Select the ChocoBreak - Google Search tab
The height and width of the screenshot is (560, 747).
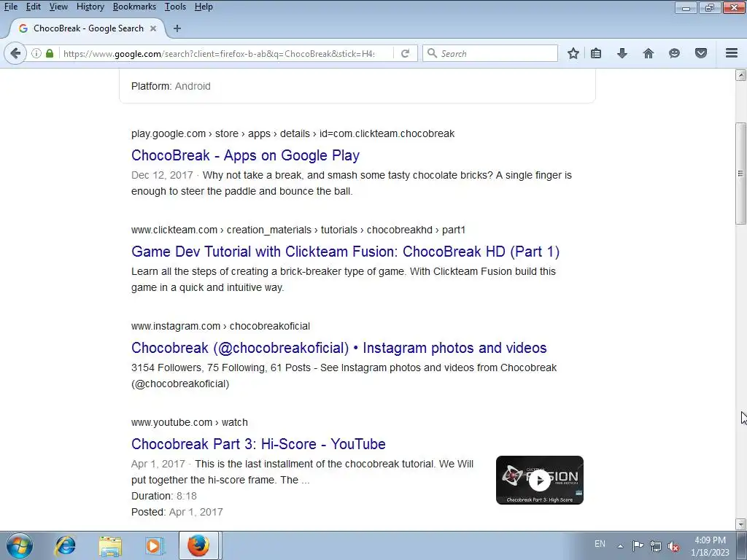point(88,28)
